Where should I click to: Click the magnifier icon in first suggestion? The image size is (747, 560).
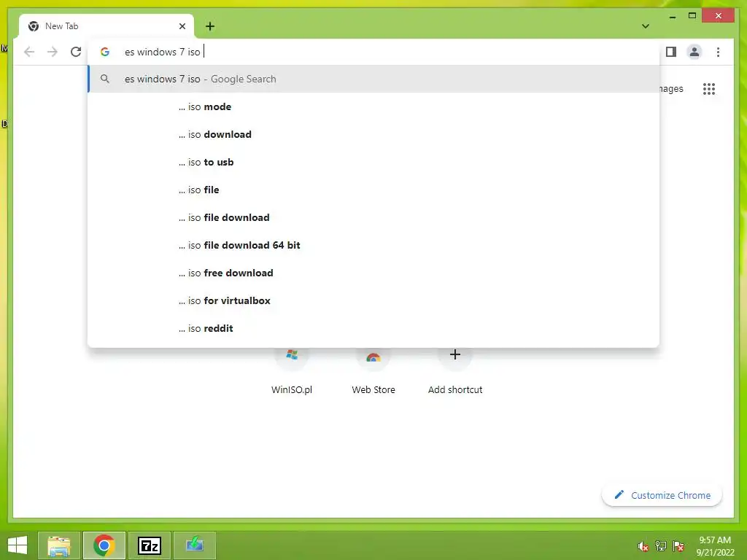[x=105, y=79]
